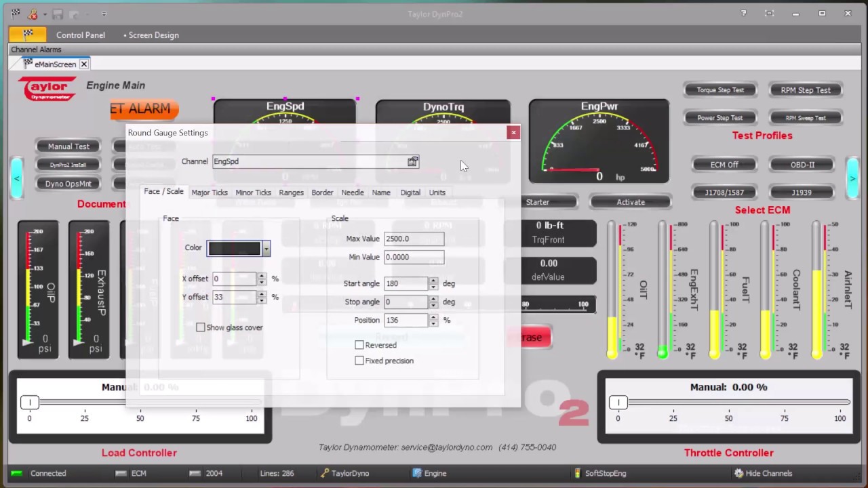Screen dimensions: 868x488
Task: Click the Throttle Controller slider handle
Action: pos(618,403)
